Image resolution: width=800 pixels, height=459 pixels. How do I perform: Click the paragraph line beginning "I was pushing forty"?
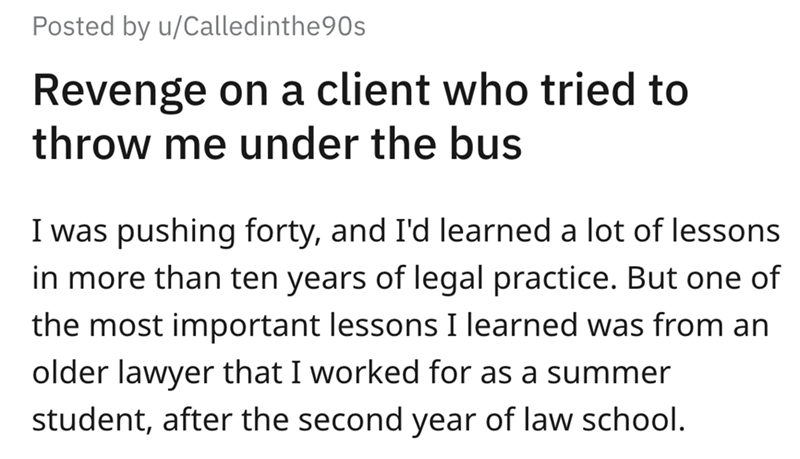406,232
